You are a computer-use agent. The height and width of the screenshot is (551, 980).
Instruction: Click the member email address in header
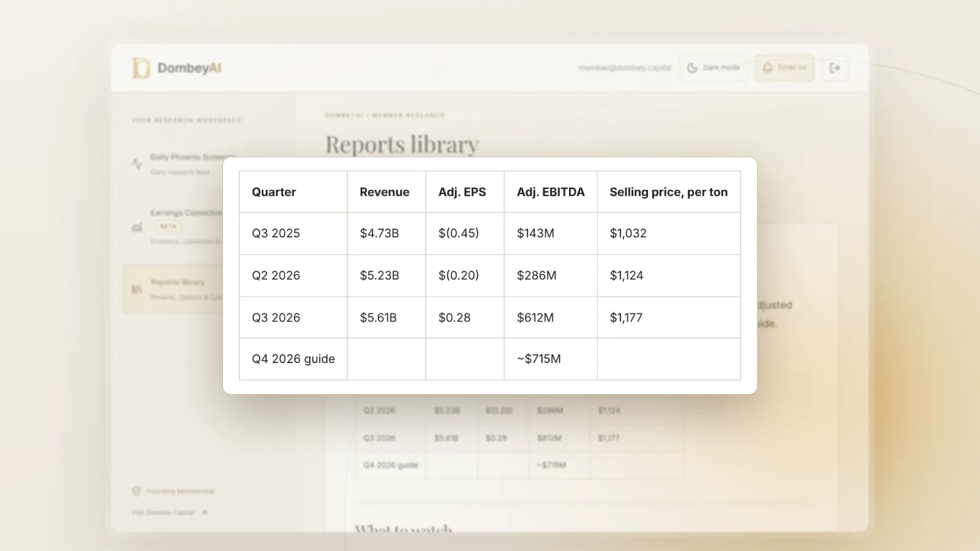click(625, 68)
